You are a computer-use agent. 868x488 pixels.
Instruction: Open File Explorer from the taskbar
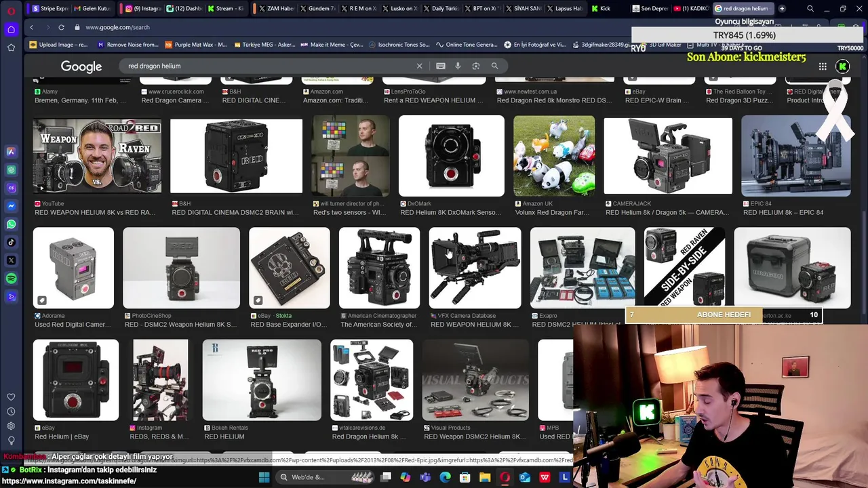point(485,477)
